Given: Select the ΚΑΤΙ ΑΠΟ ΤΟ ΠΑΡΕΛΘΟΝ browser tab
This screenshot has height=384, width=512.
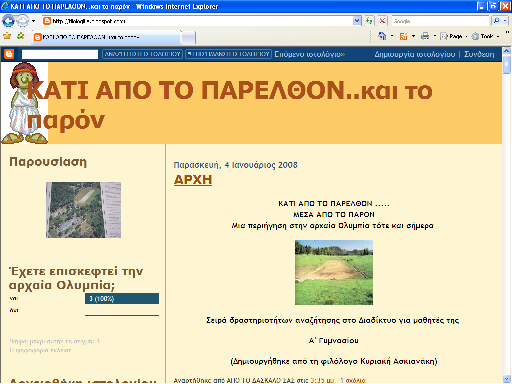Looking at the screenshot, I should coord(107,37).
